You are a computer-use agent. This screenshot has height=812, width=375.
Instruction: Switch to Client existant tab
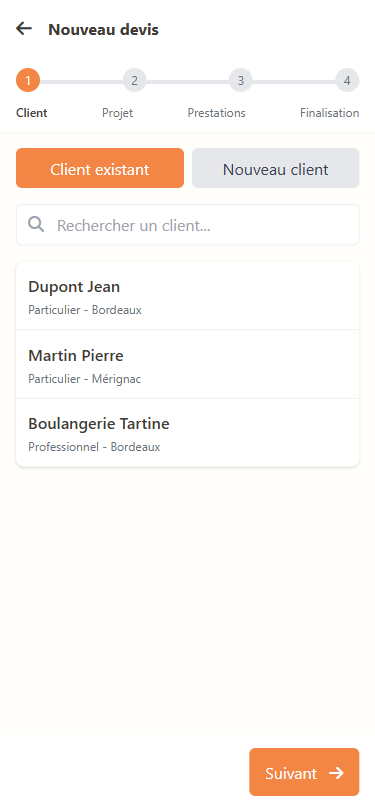tap(100, 168)
